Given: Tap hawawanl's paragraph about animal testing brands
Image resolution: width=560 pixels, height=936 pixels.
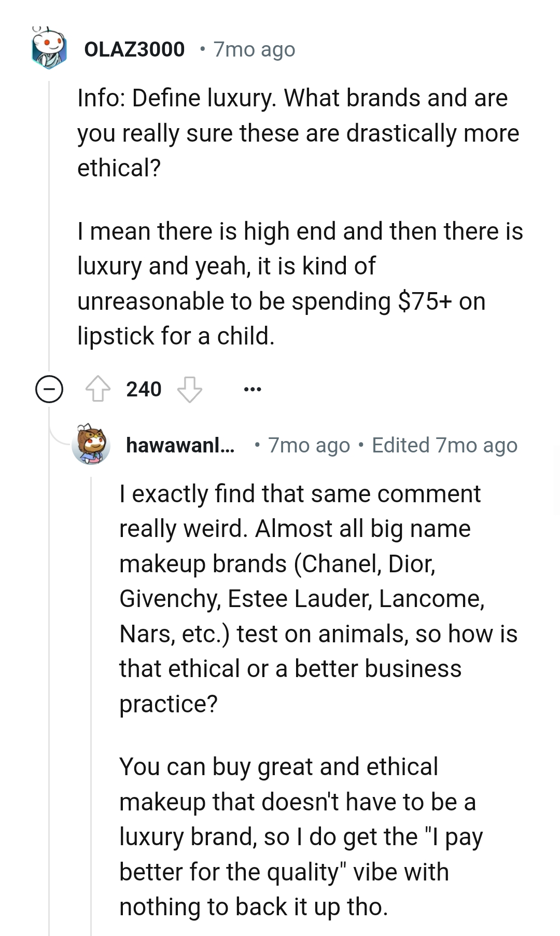Looking at the screenshot, I should tap(316, 597).
